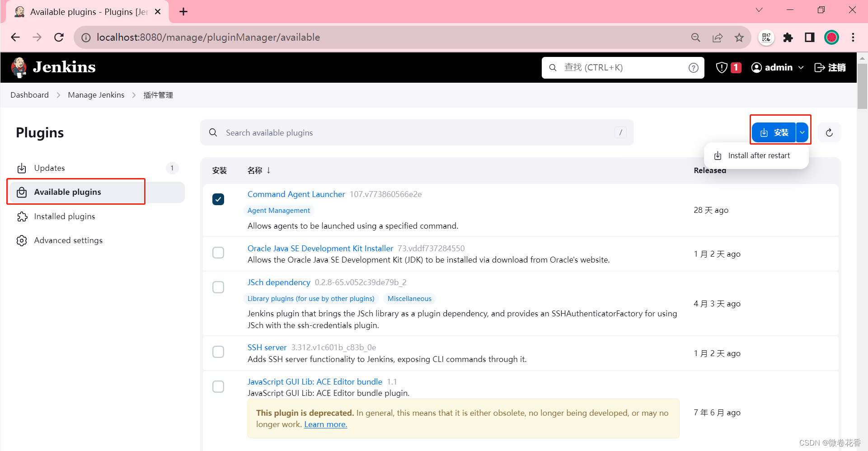868x451 pixels.
Task: Open Oracle Java SE Development Kit Installer link
Action: click(320, 249)
